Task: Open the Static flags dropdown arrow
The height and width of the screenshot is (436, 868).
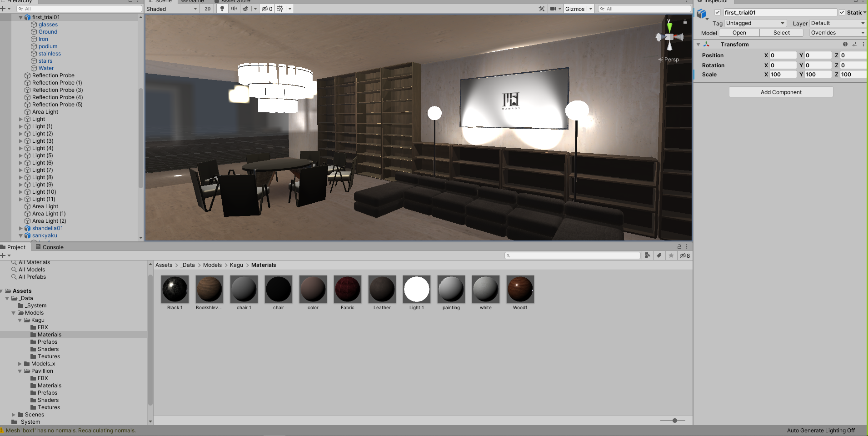Action: coord(864,13)
